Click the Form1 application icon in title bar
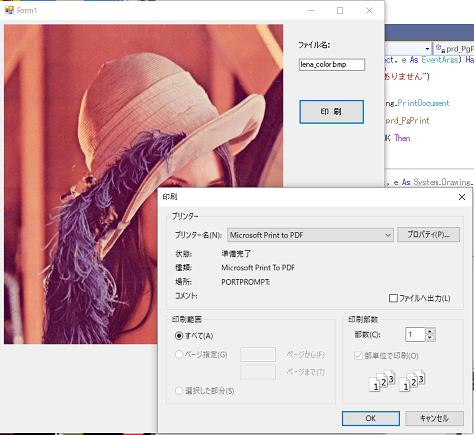The image size is (474, 435). click(9, 10)
